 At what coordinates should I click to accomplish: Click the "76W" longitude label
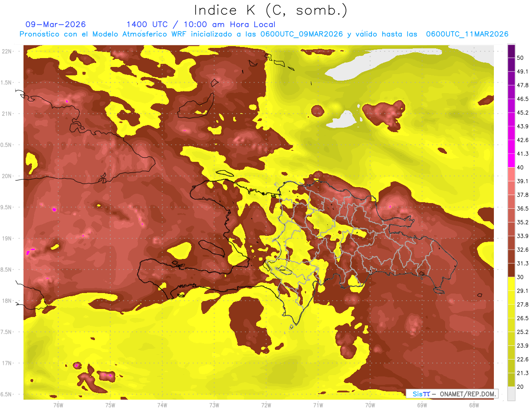click(58, 405)
